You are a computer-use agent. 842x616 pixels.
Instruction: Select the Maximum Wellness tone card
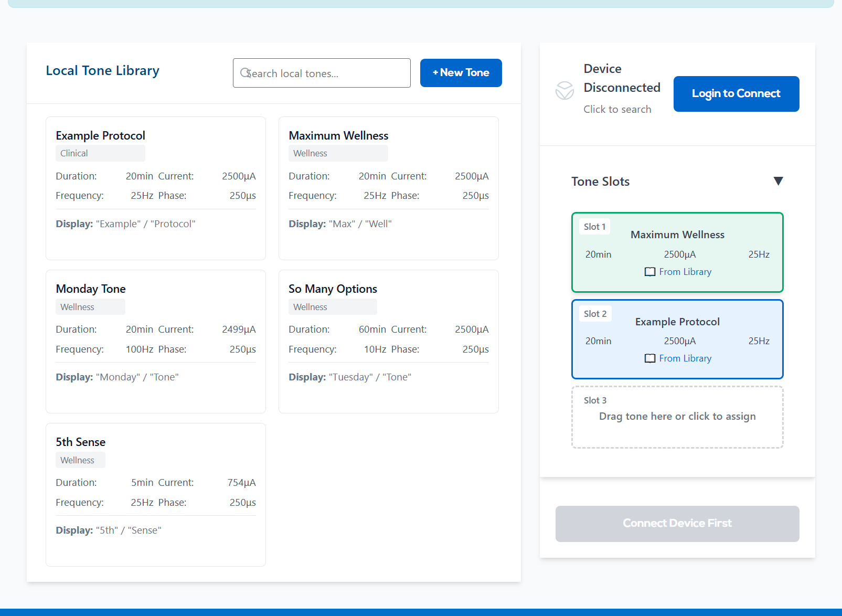coord(389,188)
